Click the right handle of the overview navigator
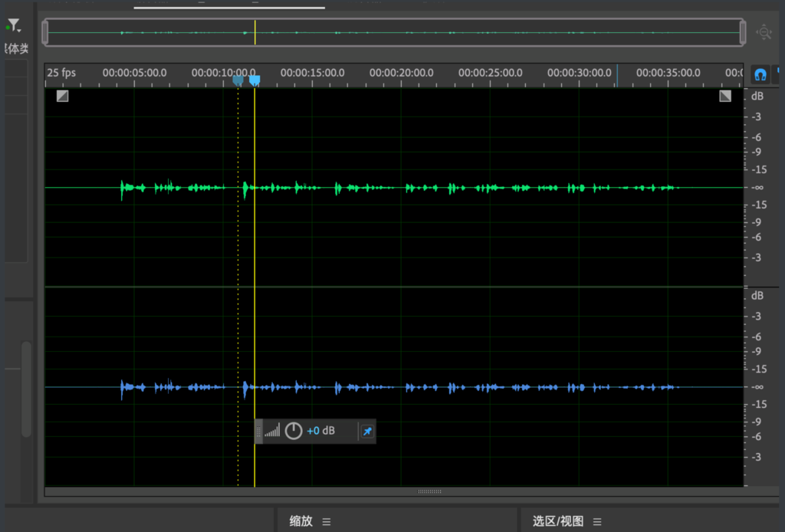This screenshot has height=532, width=785. 742,32
